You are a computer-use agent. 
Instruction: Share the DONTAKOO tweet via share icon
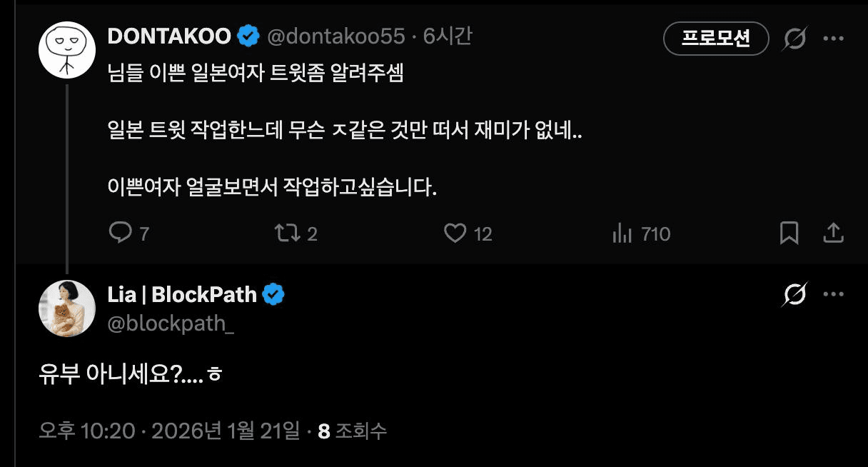[x=834, y=233]
